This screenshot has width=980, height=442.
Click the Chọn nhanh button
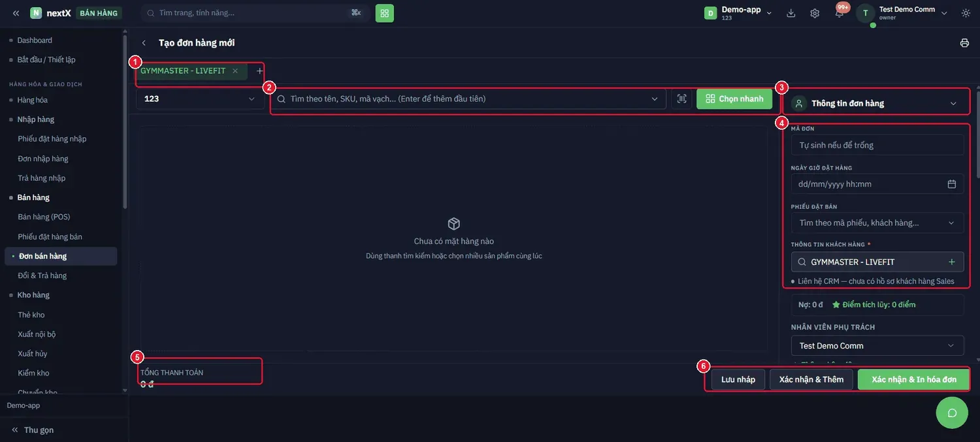tap(734, 99)
